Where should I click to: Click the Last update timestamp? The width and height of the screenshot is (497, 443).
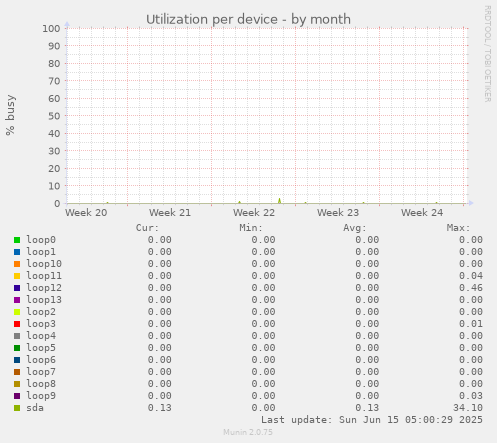[x=372, y=420]
